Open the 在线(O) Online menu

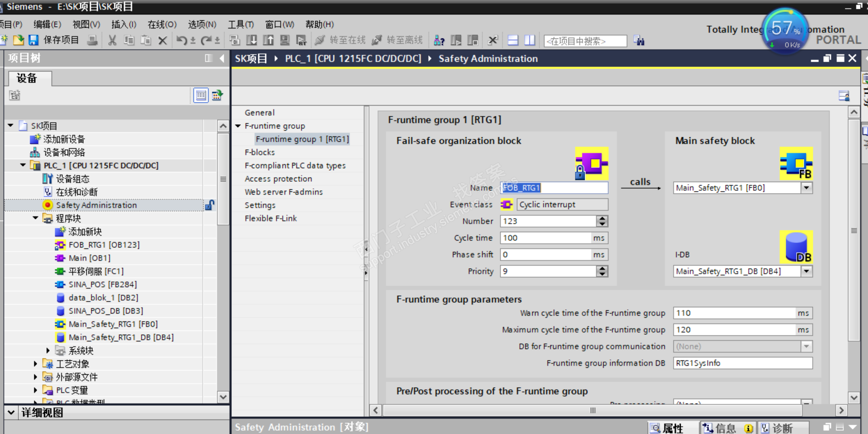pos(162,25)
